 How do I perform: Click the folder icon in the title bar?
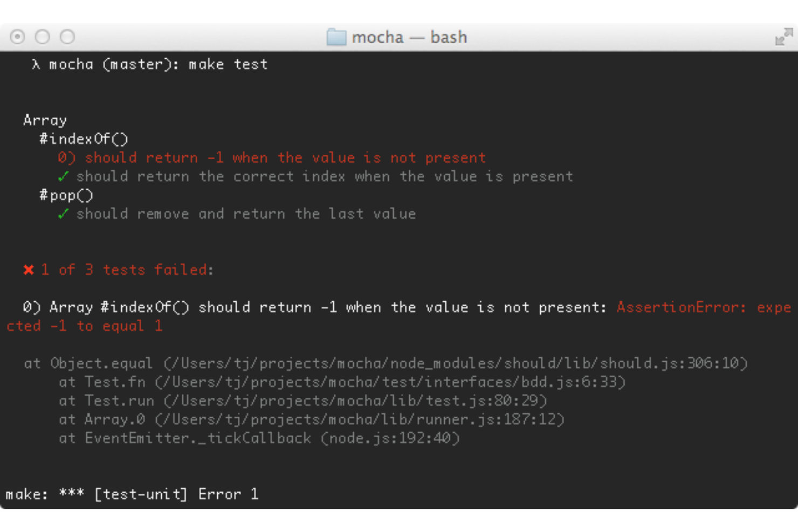336,37
